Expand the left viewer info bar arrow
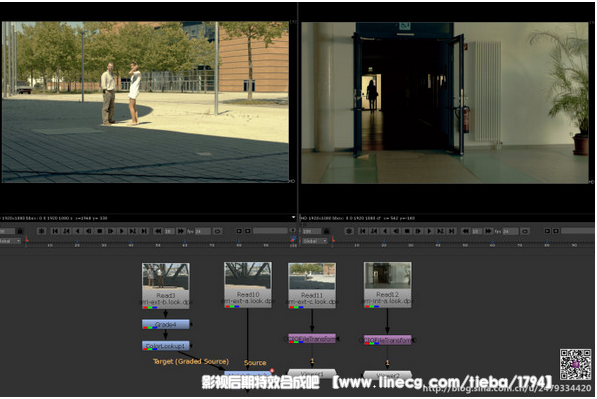The height and width of the screenshot is (399, 597). click(x=293, y=217)
